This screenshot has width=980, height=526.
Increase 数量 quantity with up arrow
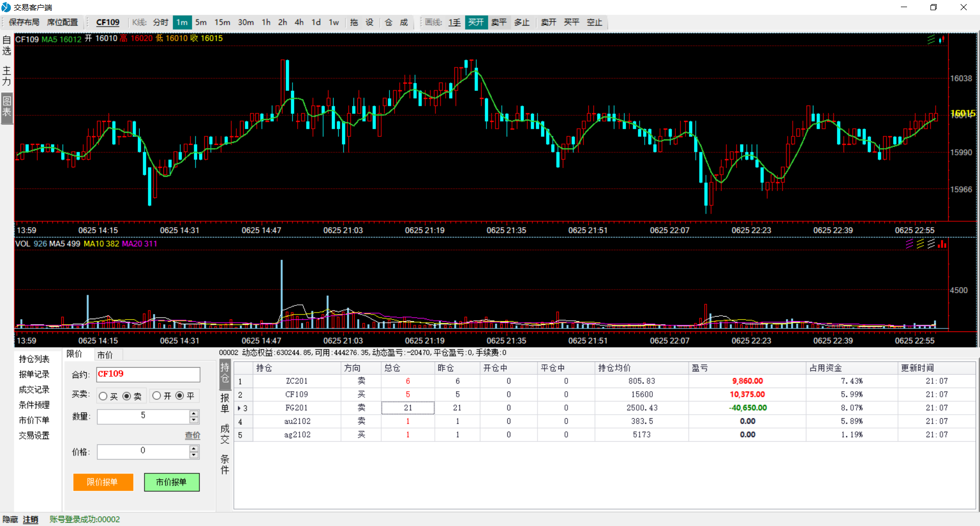[194, 414]
